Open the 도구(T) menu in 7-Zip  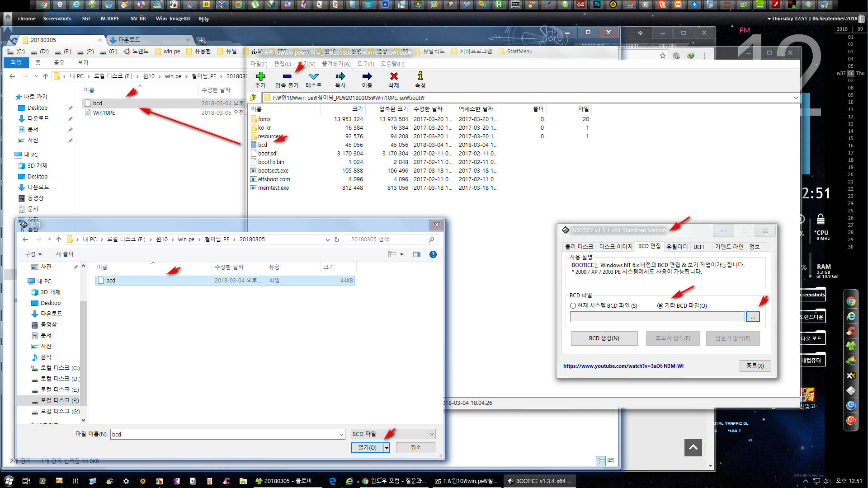pyautogui.click(x=365, y=64)
